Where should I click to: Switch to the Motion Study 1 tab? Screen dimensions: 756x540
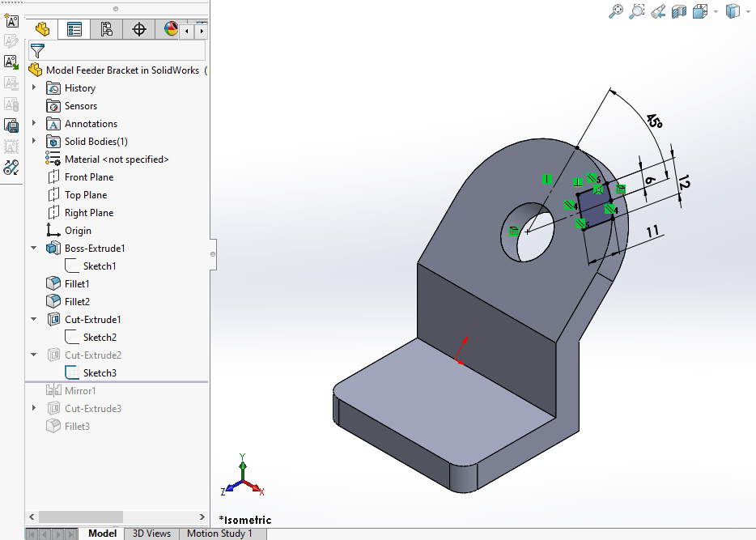(x=220, y=534)
